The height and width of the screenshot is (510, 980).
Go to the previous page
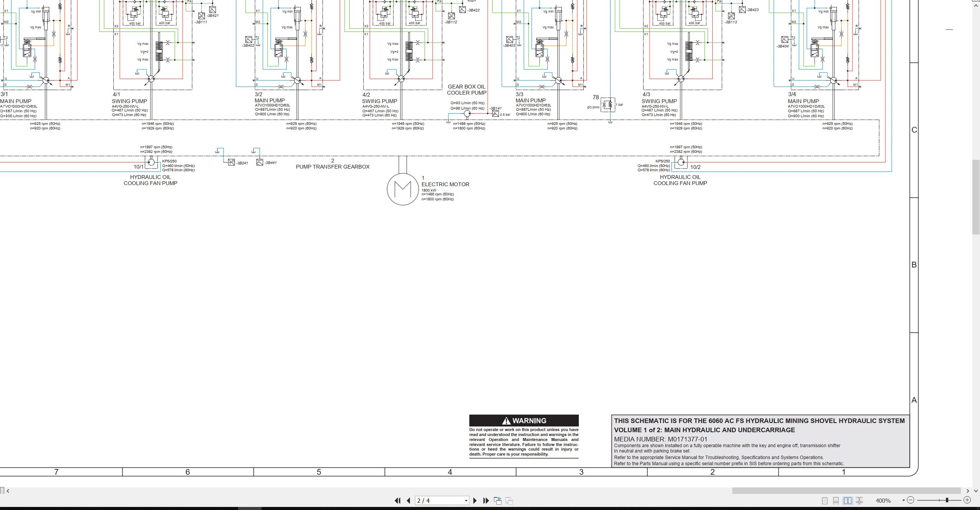(408, 500)
